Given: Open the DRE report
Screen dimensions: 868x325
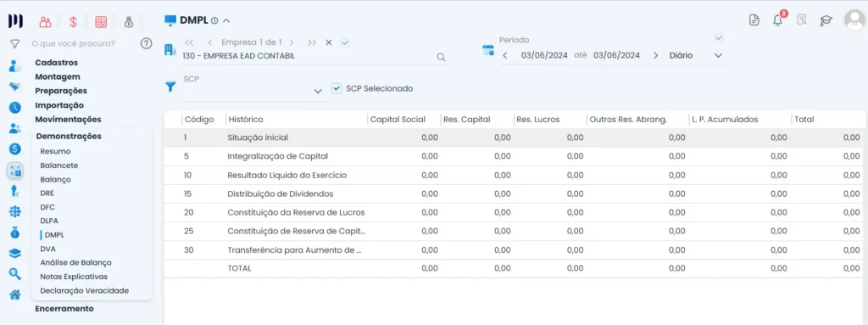Looking at the screenshot, I should (x=47, y=193).
